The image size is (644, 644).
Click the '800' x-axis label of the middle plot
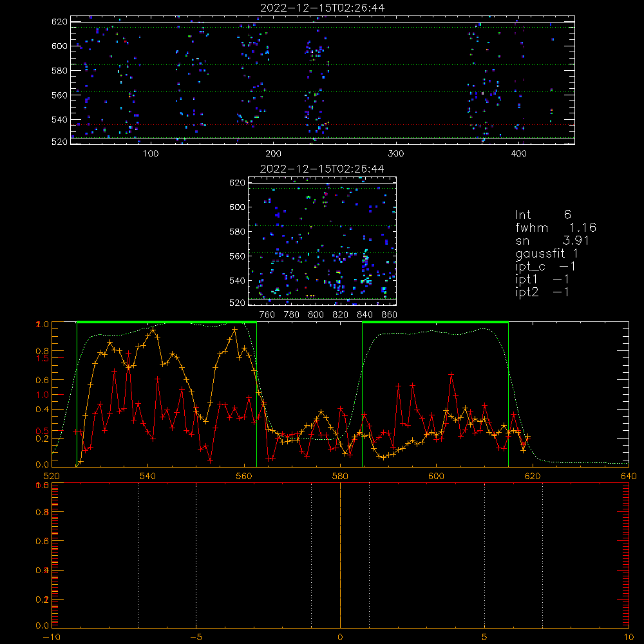coord(316,315)
